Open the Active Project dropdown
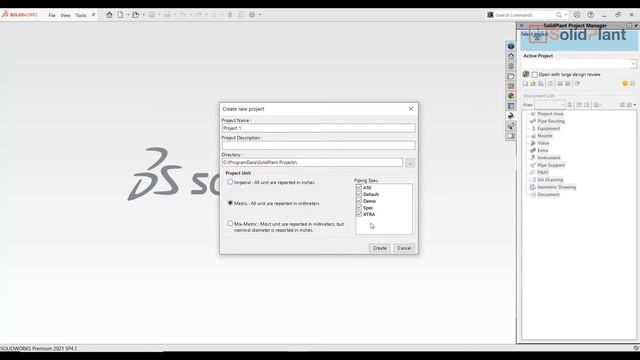Screen dimensions: 640x360 click(633, 64)
